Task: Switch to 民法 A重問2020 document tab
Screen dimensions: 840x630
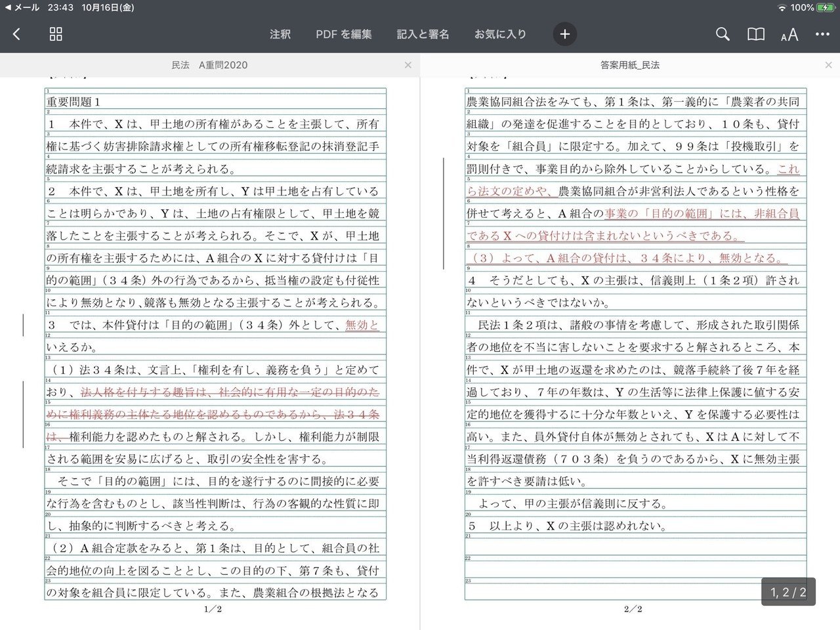Action: [209, 65]
